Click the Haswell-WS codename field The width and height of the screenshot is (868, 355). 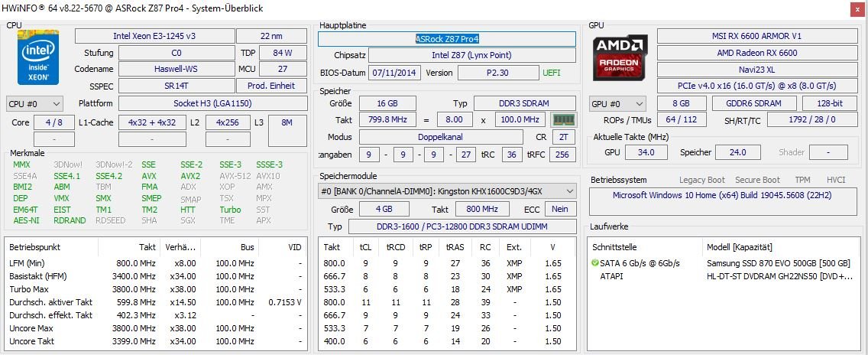177,69
